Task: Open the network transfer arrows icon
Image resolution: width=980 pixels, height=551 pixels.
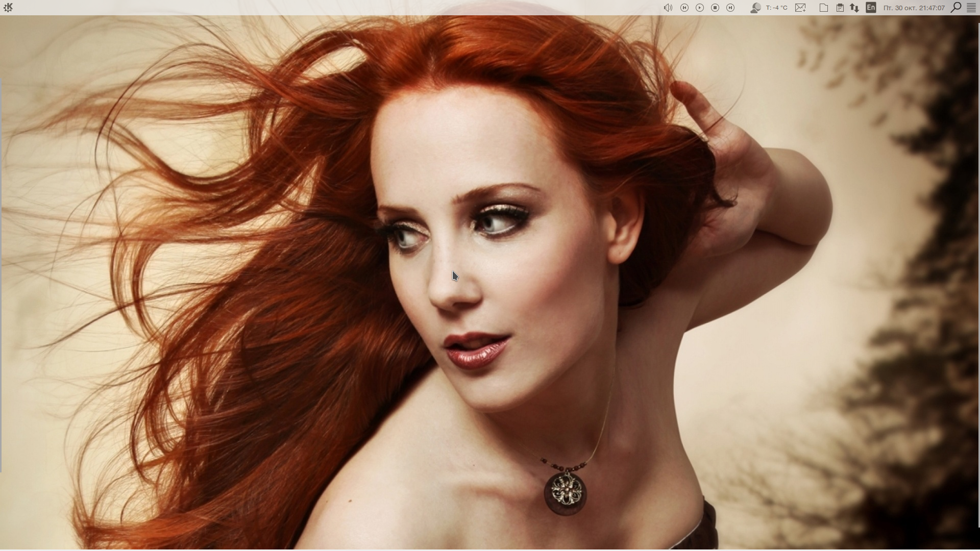Action: coord(854,8)
